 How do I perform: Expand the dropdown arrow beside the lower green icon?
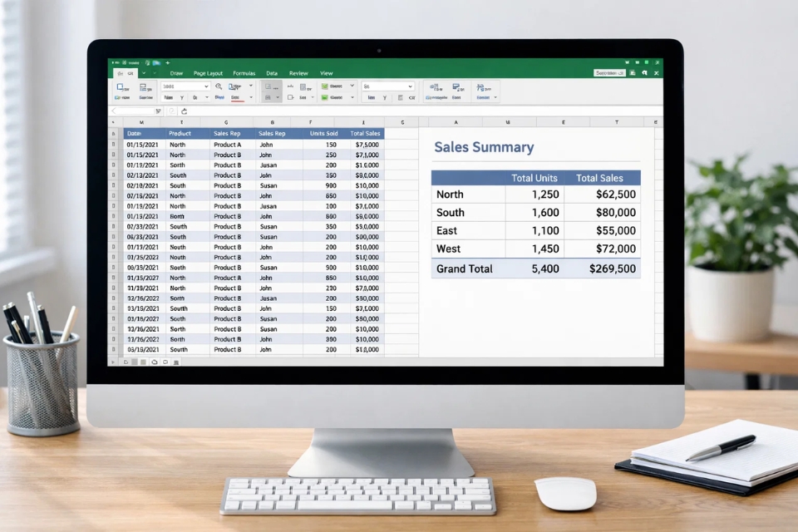[352, 97]
